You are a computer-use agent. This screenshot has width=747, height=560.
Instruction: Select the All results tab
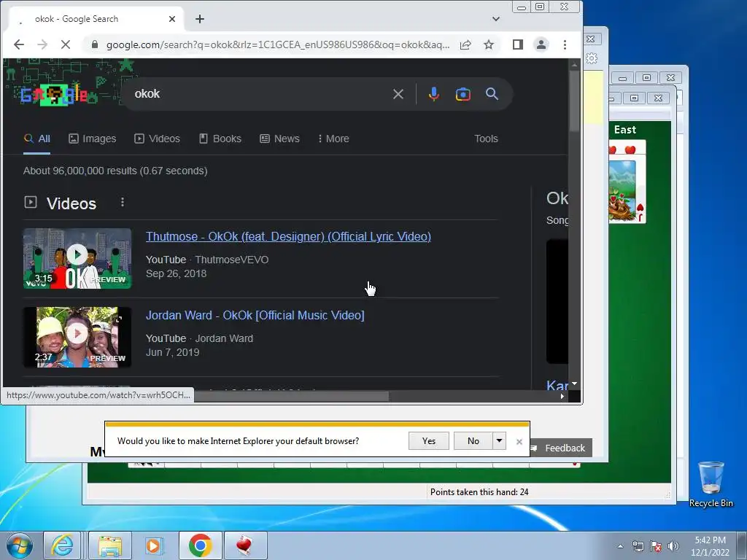click(36, 139)
